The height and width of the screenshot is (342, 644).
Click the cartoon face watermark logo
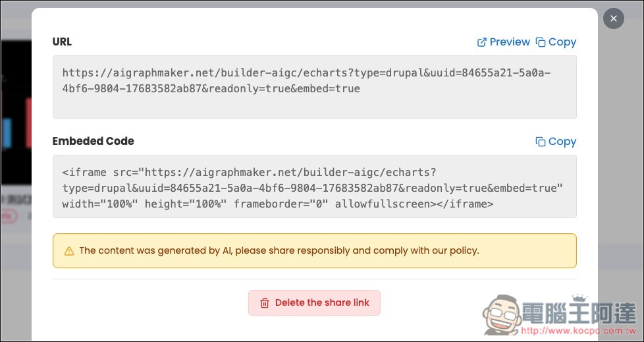coord(502,315)
